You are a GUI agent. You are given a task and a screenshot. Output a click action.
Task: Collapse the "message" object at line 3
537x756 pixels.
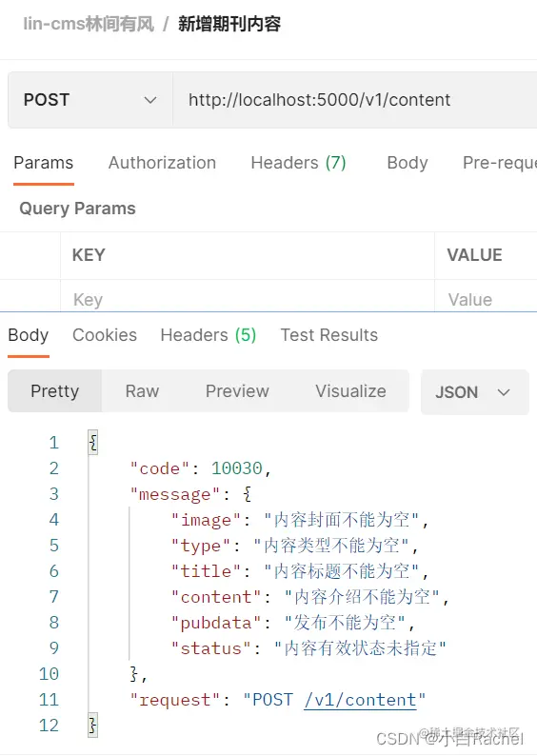tap(247, 494)
